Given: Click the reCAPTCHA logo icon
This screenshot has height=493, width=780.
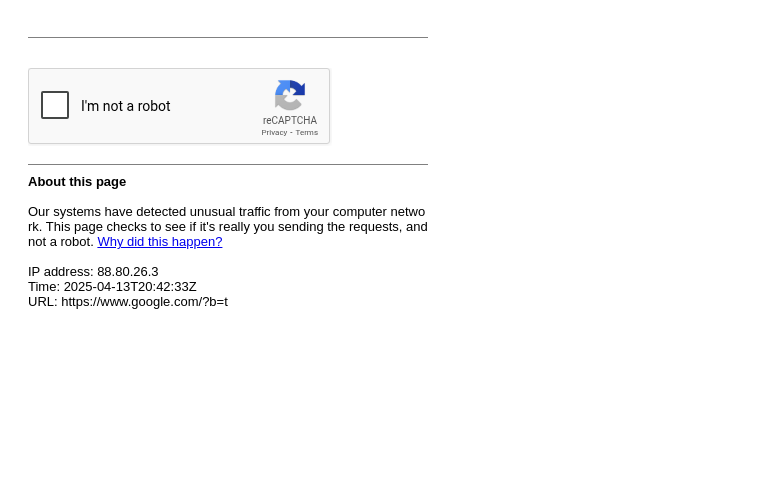Looking at the screenshot, I should tap(290, 95).
